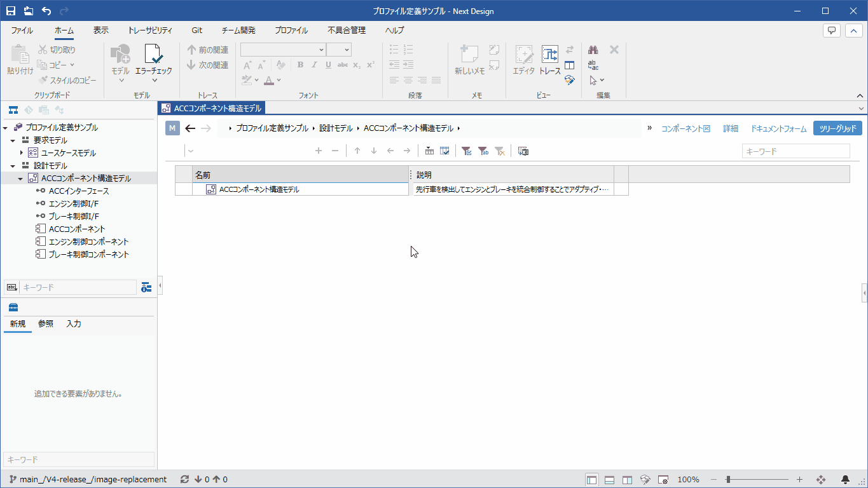Click the filter with checkmark icon

point(467,151)
